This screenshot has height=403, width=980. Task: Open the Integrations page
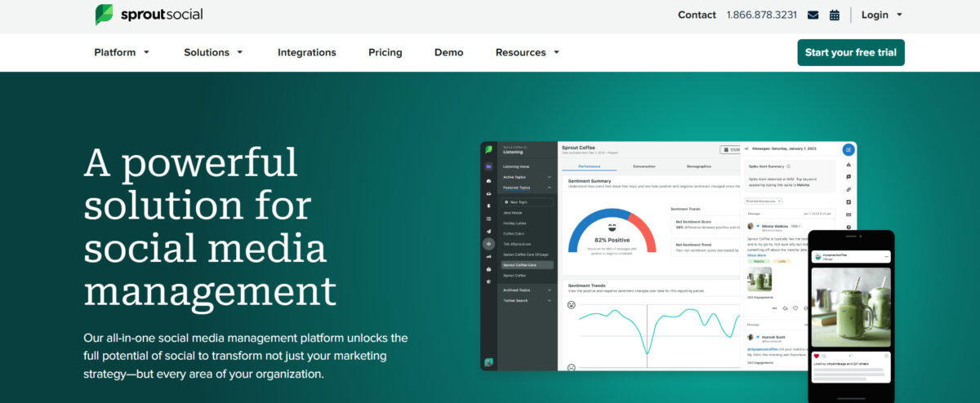307,52
